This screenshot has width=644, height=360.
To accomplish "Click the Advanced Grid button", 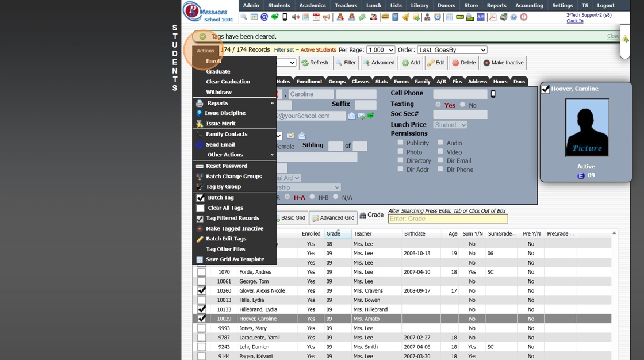I will 333,218.
